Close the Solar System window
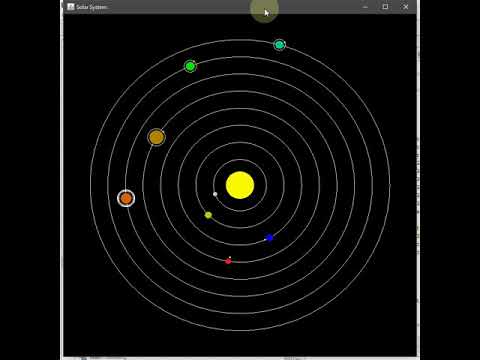 pos(406,7)
